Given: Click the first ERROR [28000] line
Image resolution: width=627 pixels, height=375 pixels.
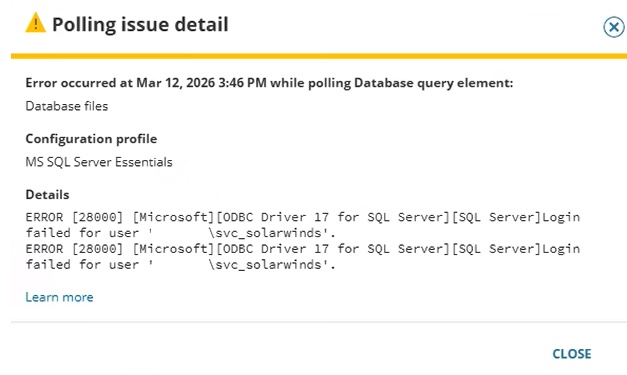Looking at the screenshot, I should click(303, 217).
